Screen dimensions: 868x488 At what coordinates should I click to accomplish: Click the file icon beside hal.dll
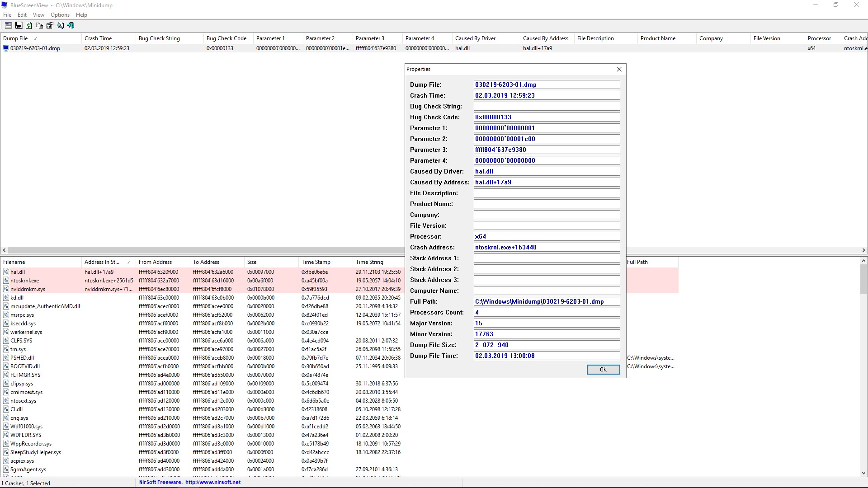tap(6, 272)
